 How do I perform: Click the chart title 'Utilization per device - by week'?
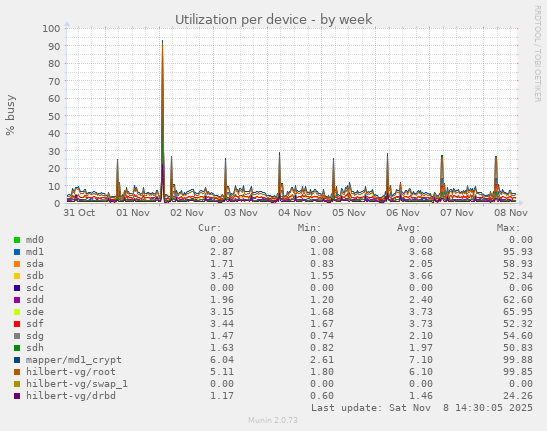pos(274,20)
